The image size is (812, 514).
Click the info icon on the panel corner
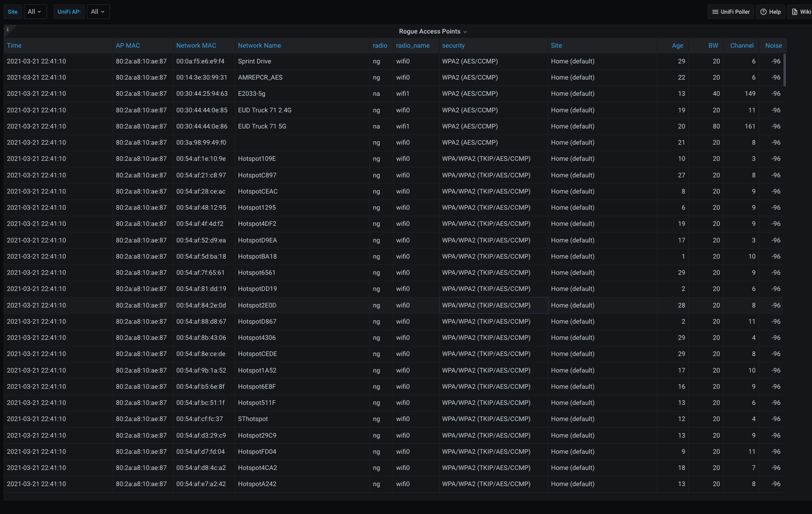pyautogui.click(x=7, y=29)
